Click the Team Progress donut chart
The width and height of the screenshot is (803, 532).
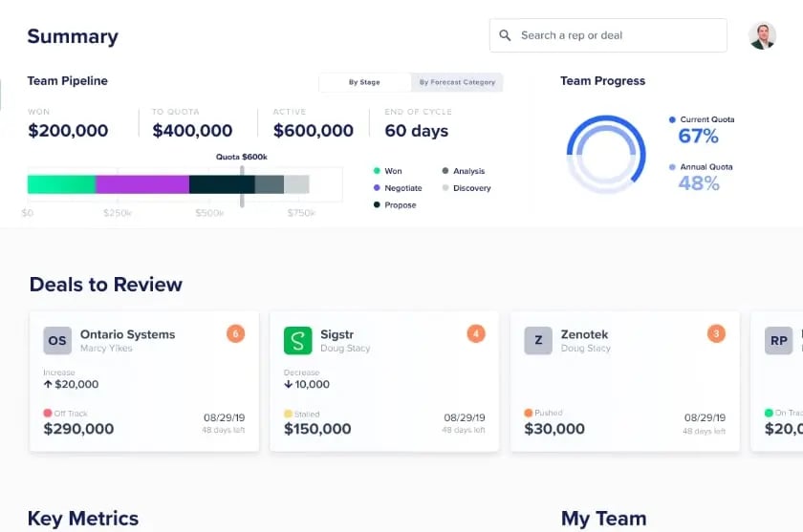[606, 154]
